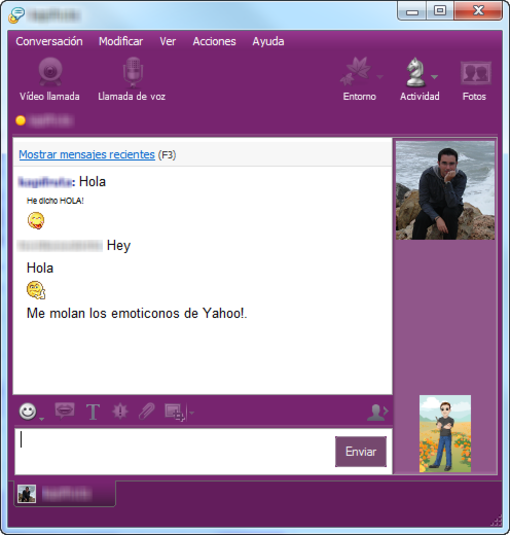Click the yellow status indicator dot
The image size is (510, 535).
click(20, 120)
